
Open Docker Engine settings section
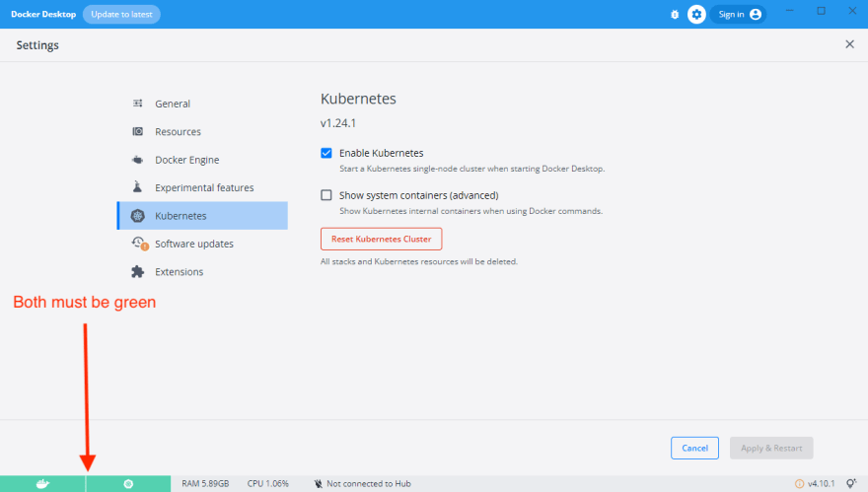pyautogui.click(x=202, y=160)
